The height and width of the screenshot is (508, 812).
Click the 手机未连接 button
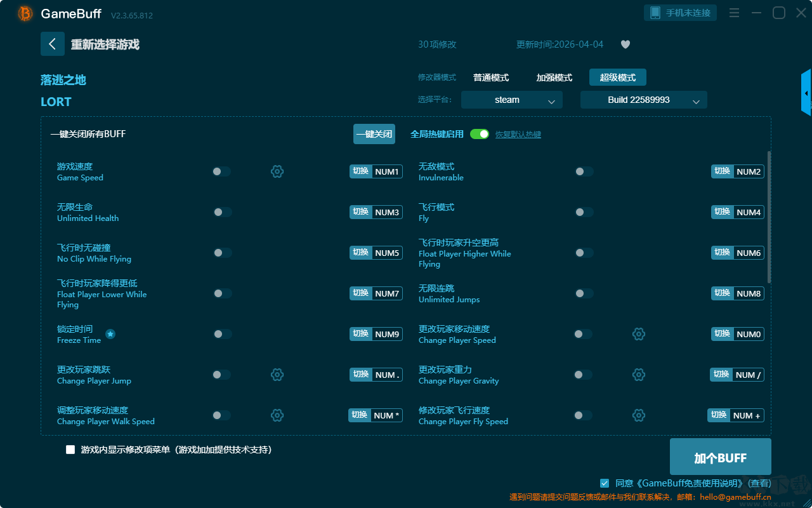[x=681, y=13]
